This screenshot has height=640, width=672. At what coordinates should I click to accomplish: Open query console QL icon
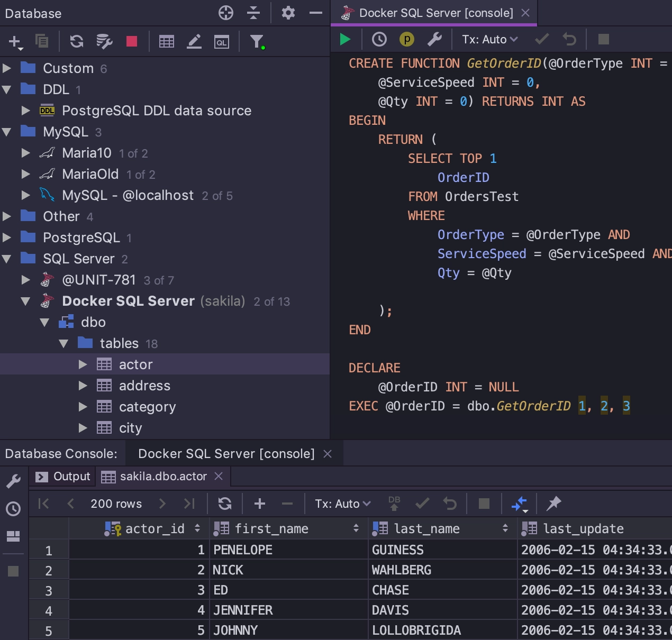(x=222, y=42)
